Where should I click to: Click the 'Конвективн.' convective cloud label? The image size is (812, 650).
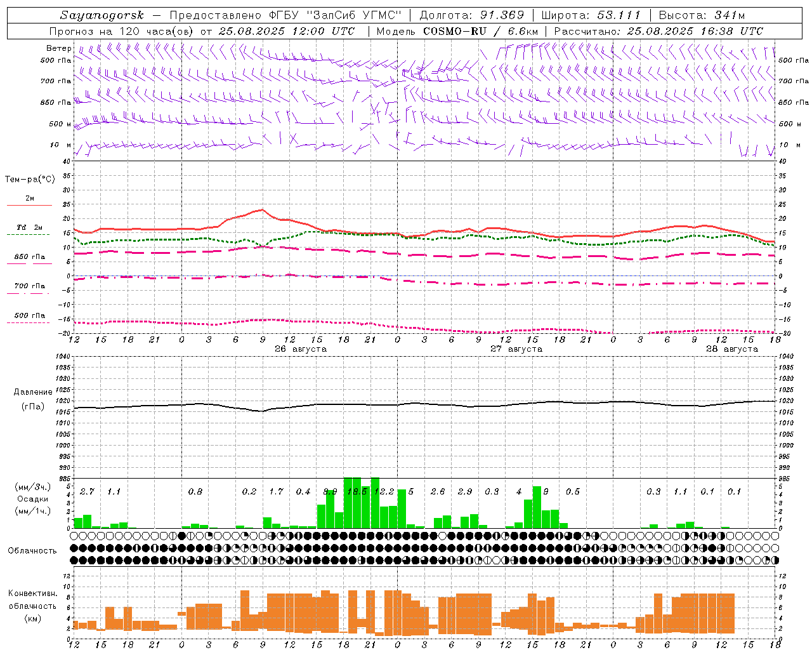tap(32, 594)
